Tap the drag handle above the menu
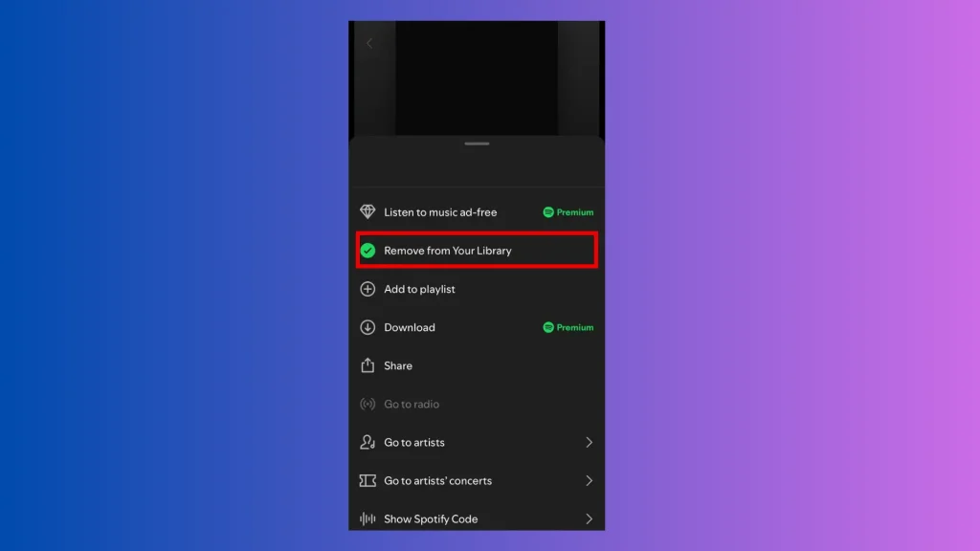This screenshot has width=980, height=551. tap(476, 145)
